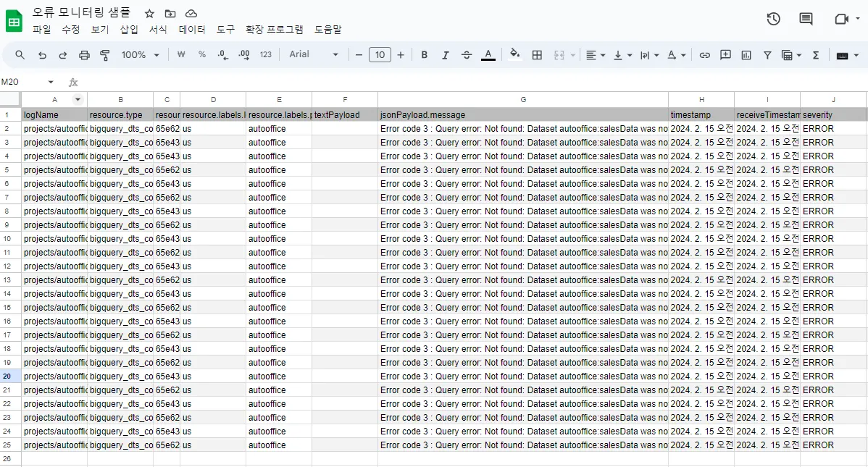
Task: Undo the last action
Action: pyautogui.click(x=42, y=55)
